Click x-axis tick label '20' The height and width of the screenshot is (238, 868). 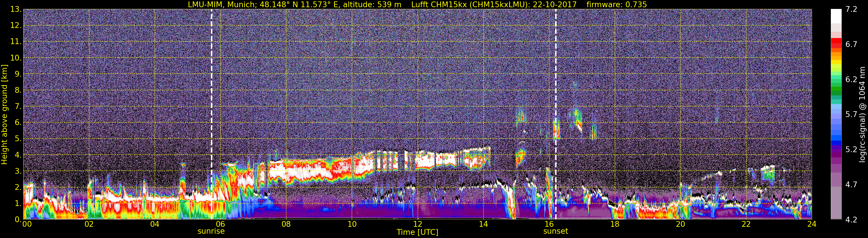coord(680,224)
